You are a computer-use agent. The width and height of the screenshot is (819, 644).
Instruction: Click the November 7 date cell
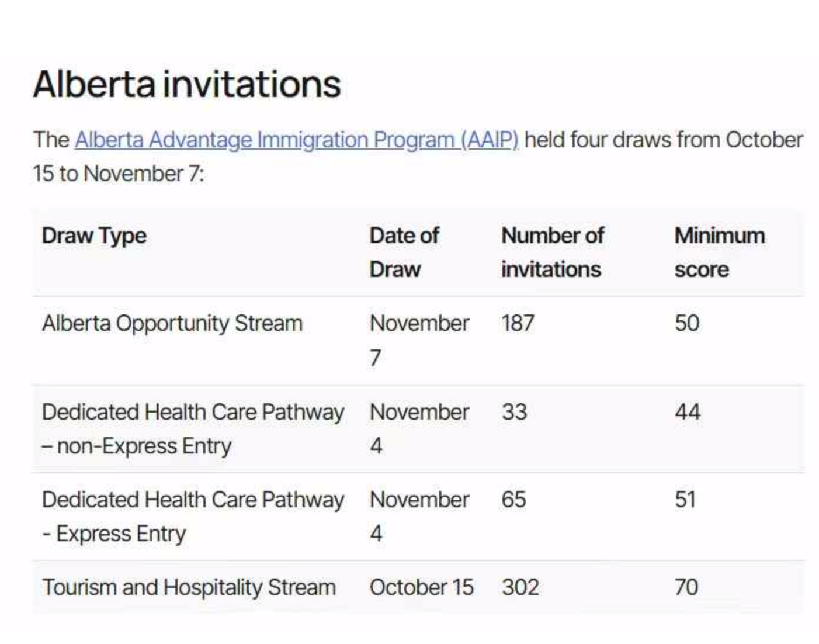point(419,340)
